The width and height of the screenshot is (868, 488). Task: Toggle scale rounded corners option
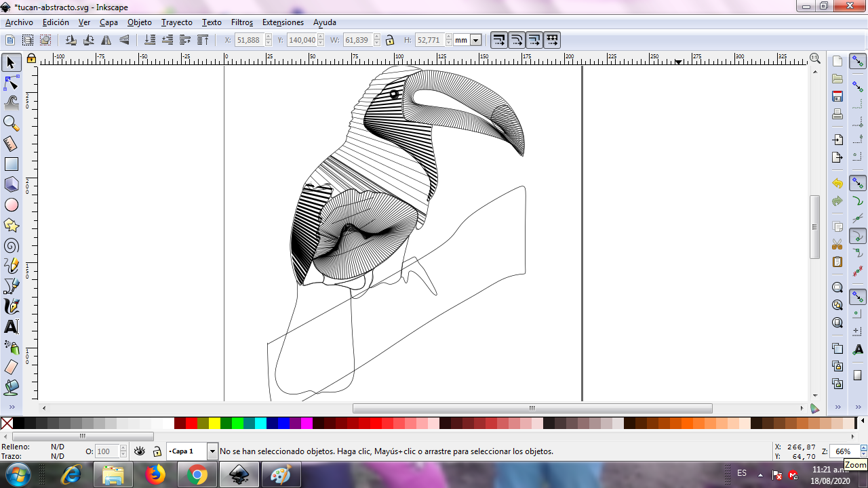pos(517,40)
